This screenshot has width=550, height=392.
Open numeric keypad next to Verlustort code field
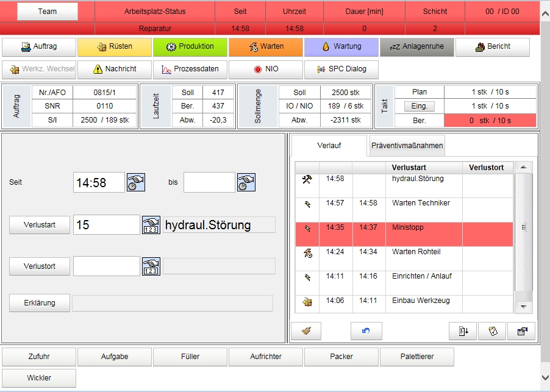151,266
